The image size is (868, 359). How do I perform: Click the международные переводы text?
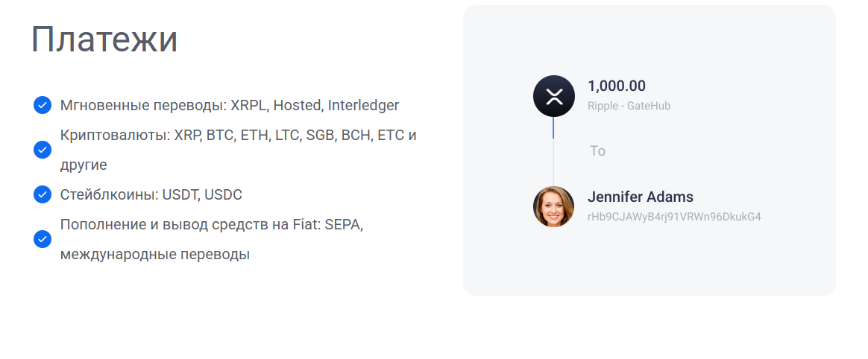click(155, 255)
